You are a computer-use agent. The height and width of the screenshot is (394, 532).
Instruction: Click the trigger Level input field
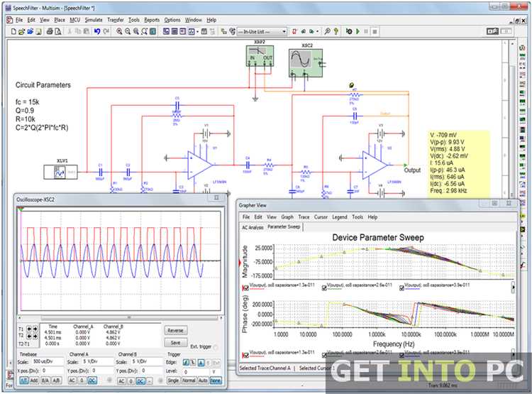[196, 372]
